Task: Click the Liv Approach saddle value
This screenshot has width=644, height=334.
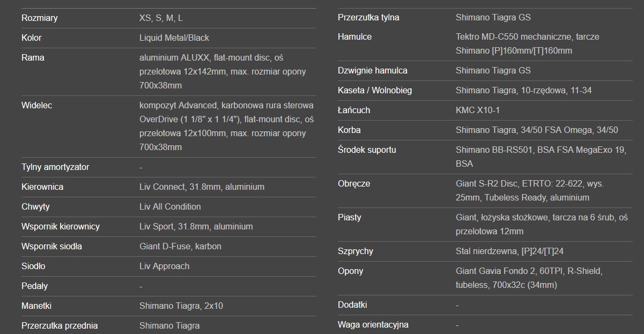Action: (x=164, y=266)
